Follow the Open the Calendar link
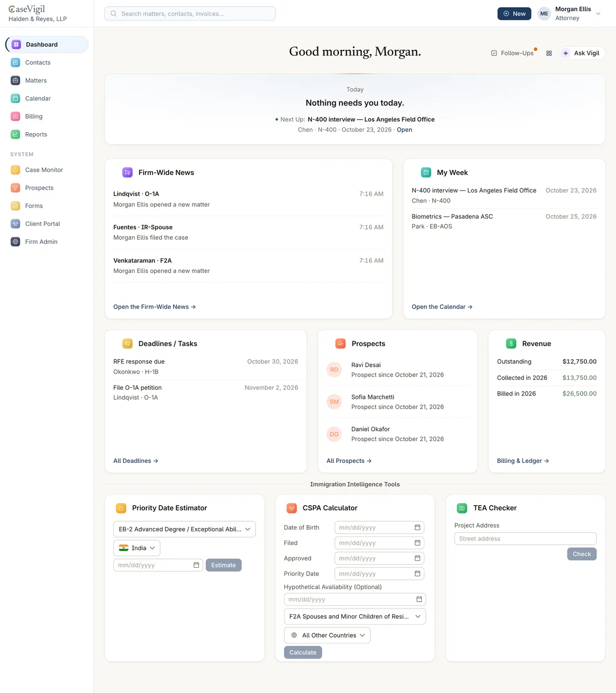616x693 pixels. click(442, 307)
